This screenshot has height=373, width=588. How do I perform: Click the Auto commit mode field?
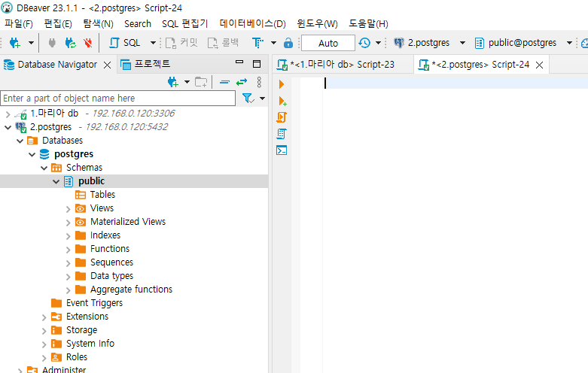pyautogui.click(x=328, y=43)
